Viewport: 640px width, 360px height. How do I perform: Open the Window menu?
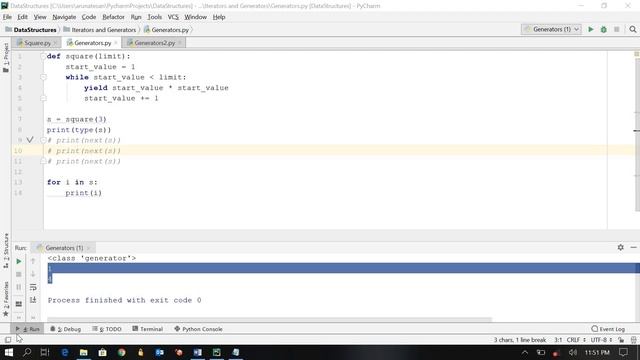click(196, 17)
